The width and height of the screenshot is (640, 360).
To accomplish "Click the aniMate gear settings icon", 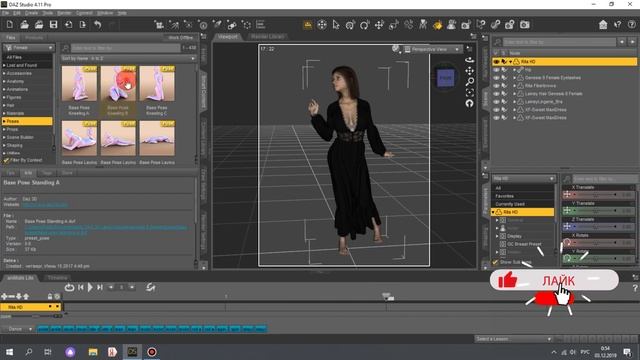I will point(57,296).
